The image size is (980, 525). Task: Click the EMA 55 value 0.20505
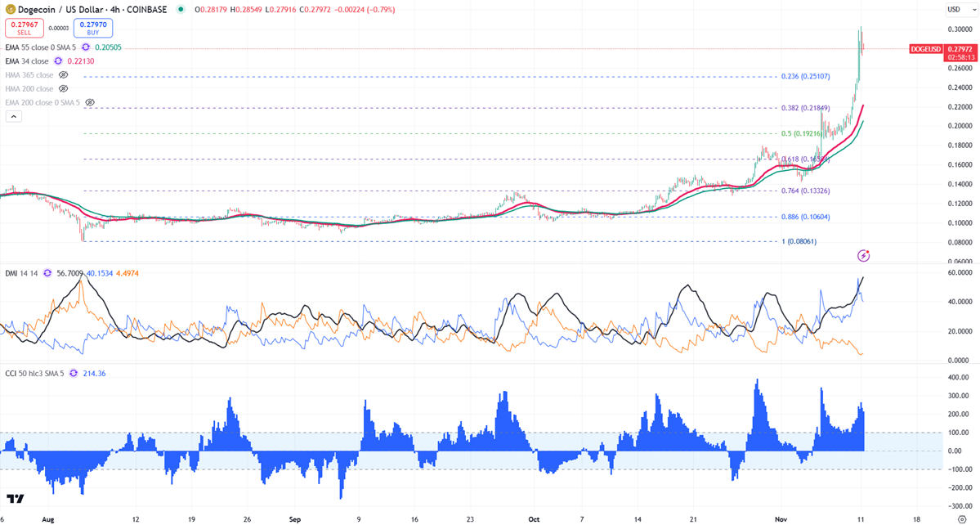pyautogui.click(x=108, y=47)
